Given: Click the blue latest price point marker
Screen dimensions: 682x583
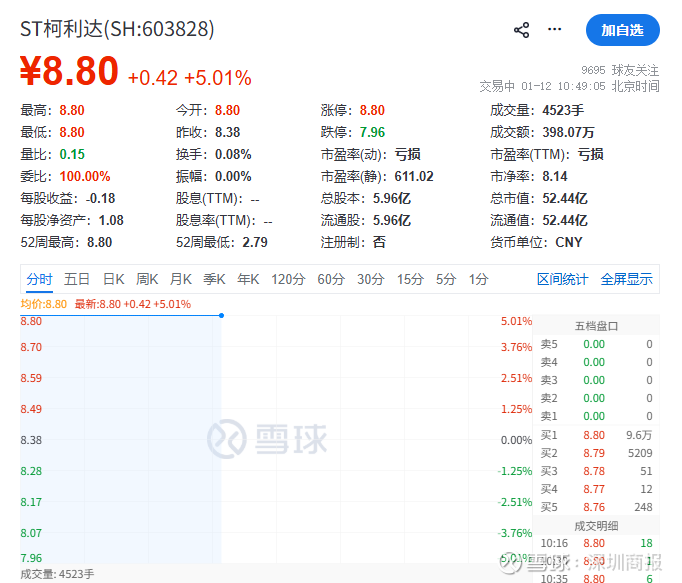Looking at the screenshot, I should point(221,315).
